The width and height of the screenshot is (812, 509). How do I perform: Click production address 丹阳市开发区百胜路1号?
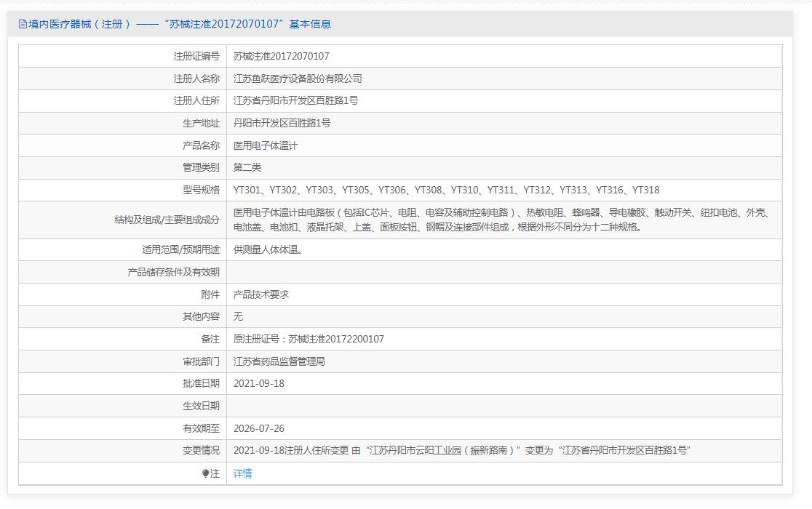(x=282, y=123)
